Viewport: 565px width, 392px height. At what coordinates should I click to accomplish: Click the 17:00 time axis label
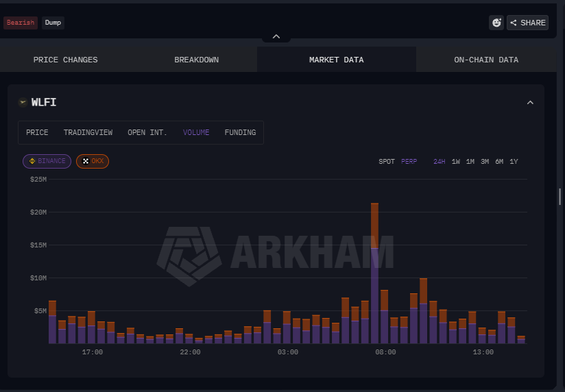coord(93,352)
